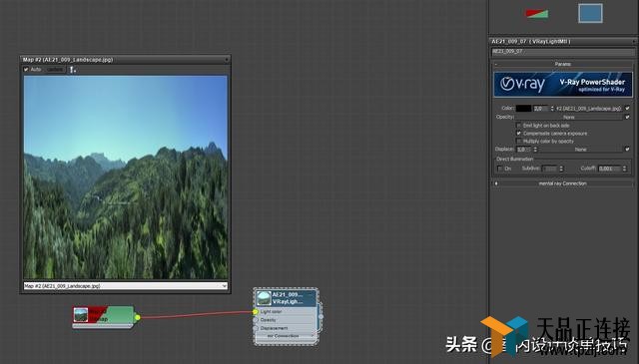The height and width of the screenshot is (364, 639).
Task: Click the Subdivs spinner arrows
Action: [x=561, y=169]
